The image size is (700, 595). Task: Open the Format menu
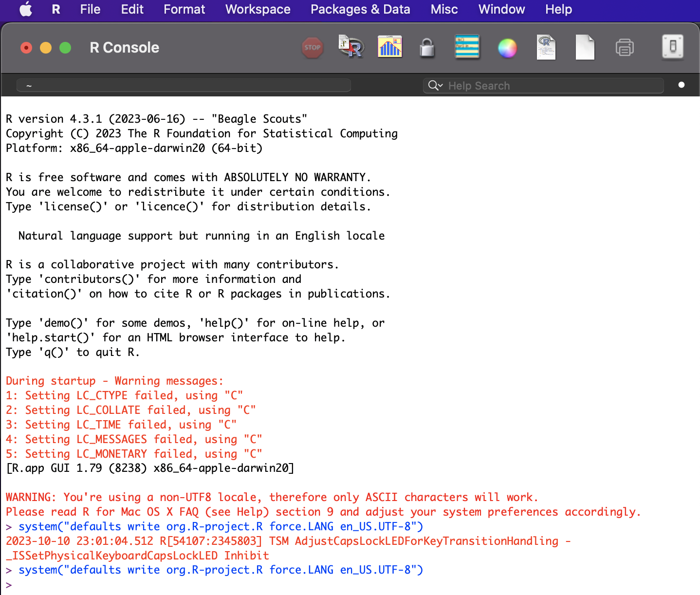184,9
